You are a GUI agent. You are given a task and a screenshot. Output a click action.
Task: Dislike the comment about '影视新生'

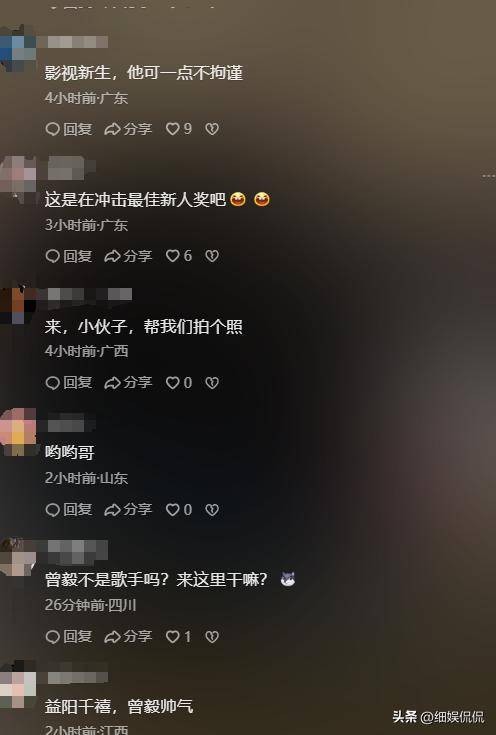pyautogui.click(x=212, y=128)
